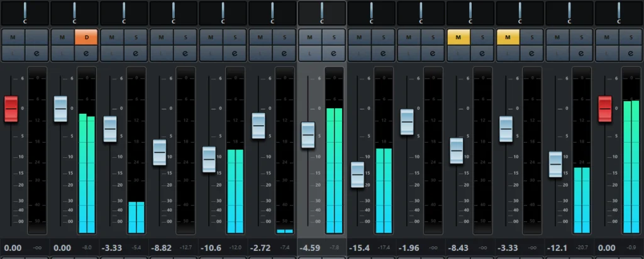This screenshot has width=644, height=259.
Task: Solo the -12.1 channel
Action: [x=581, y=37]
